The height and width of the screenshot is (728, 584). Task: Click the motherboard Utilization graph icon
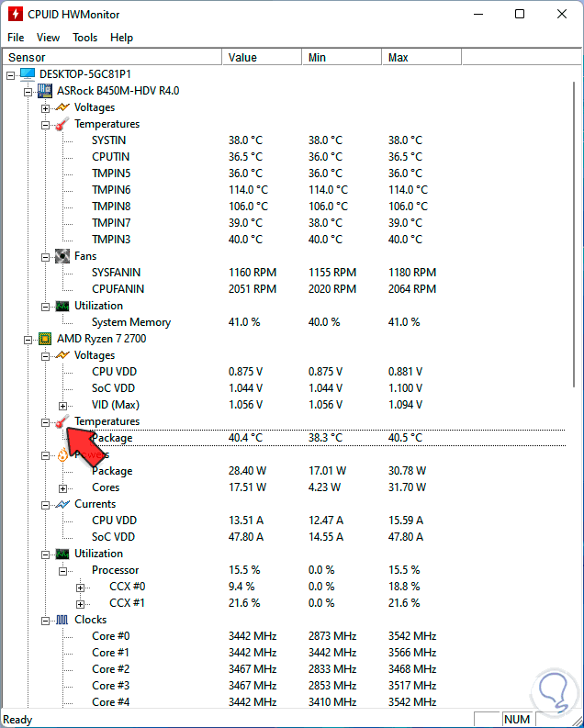[62, 306]
